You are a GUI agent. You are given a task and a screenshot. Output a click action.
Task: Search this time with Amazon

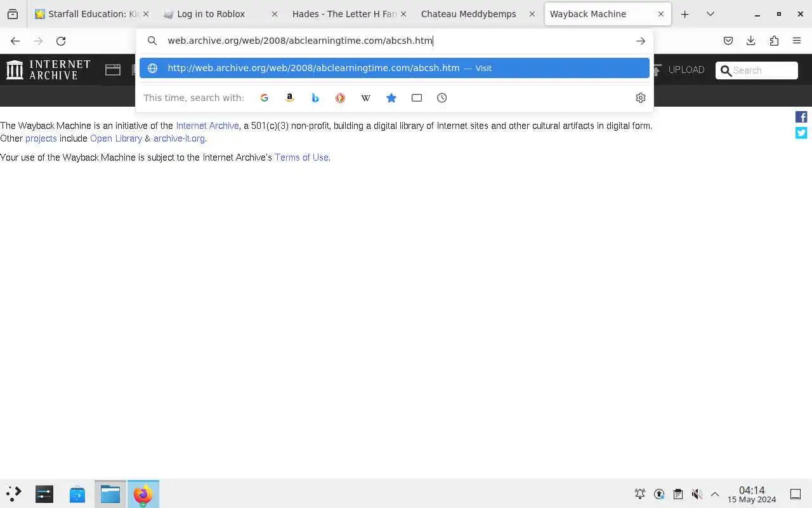coord(289,98)
